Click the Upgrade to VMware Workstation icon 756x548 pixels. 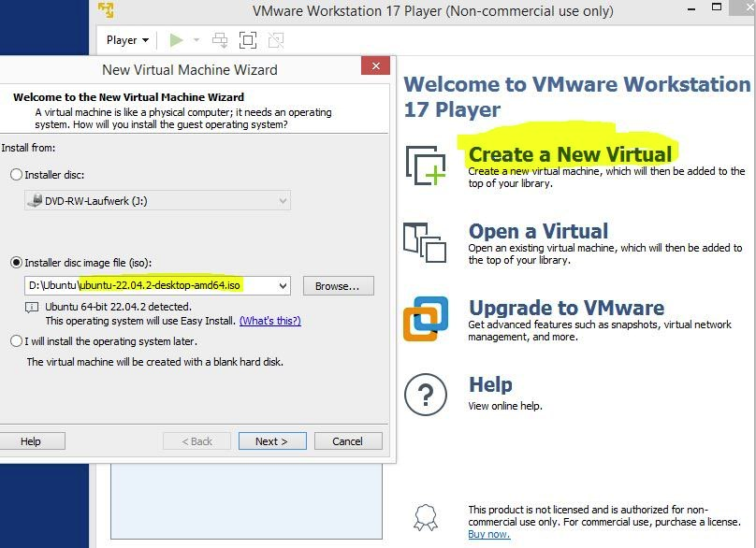click(x=425, y=319)
